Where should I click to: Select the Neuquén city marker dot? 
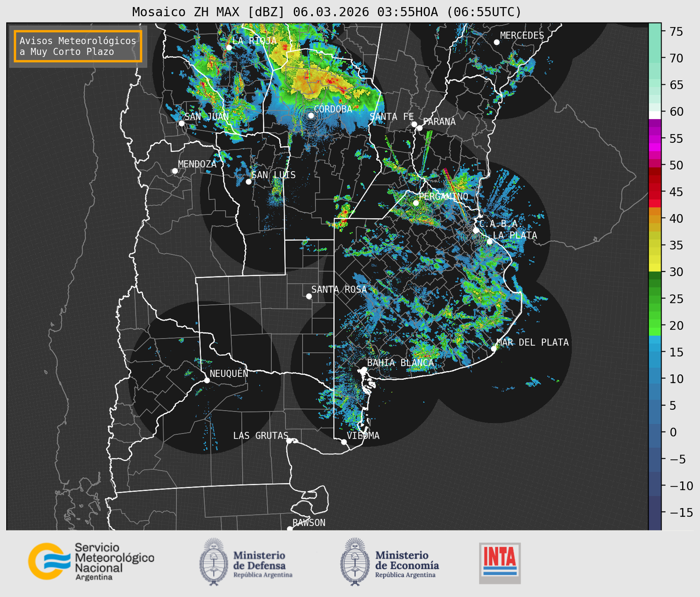click(207, 380)
